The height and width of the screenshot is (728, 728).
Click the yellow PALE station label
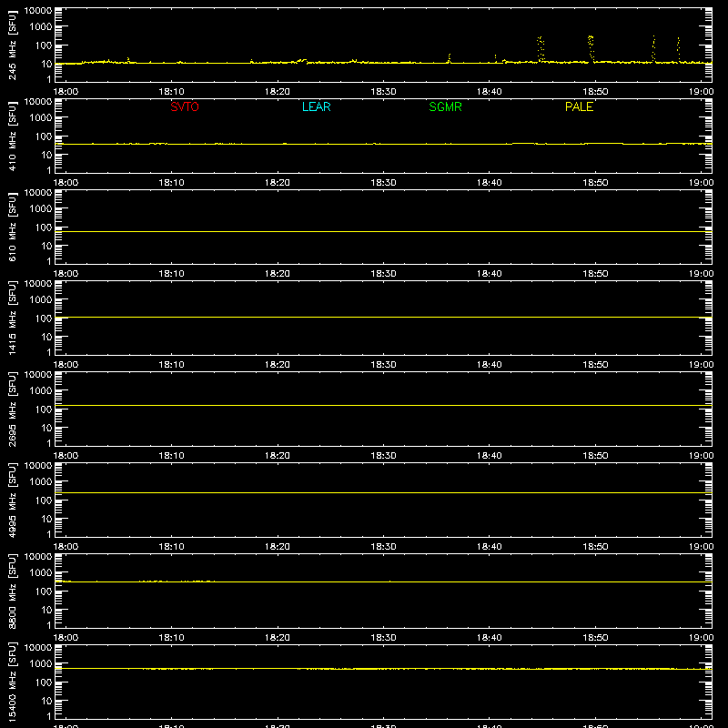pos(579,106)
